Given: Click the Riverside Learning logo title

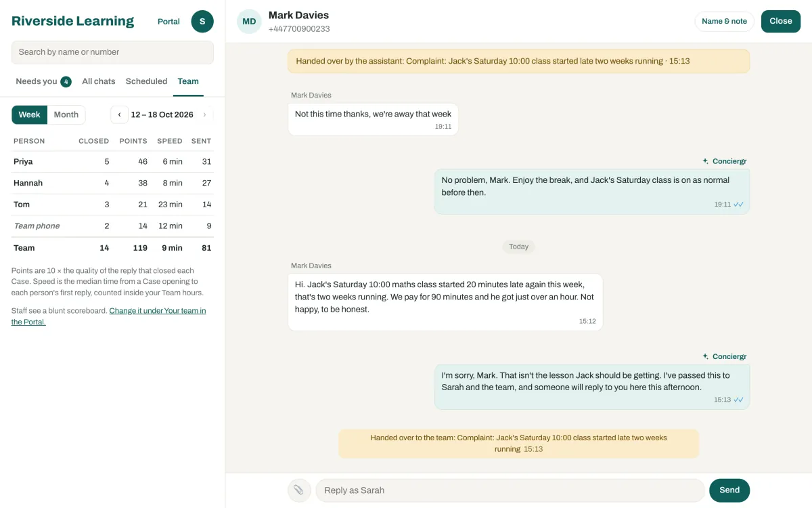Looking at the screenshot, I should point(73,21).
